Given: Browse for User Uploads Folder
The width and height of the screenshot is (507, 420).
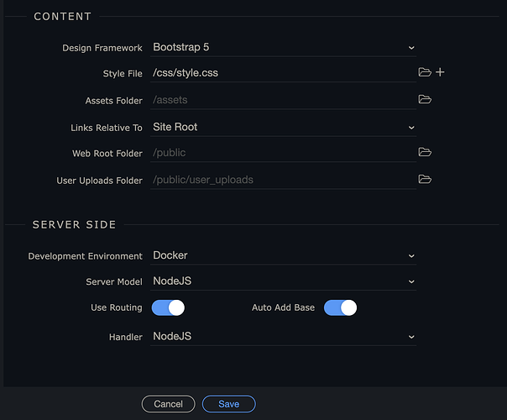Looking at the screenshot, I should click(425, 179).
